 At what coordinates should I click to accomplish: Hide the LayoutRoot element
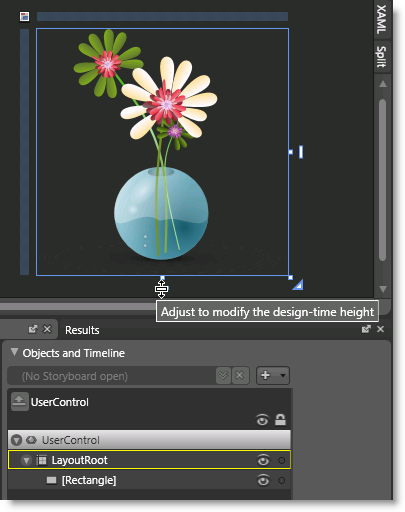click(x=263, y=460)
